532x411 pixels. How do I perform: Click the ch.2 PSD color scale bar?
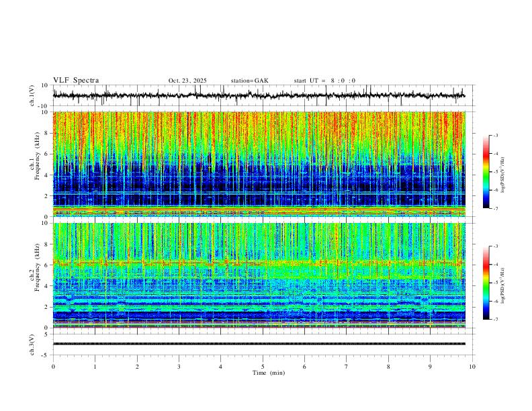click(x=486, y=283)
